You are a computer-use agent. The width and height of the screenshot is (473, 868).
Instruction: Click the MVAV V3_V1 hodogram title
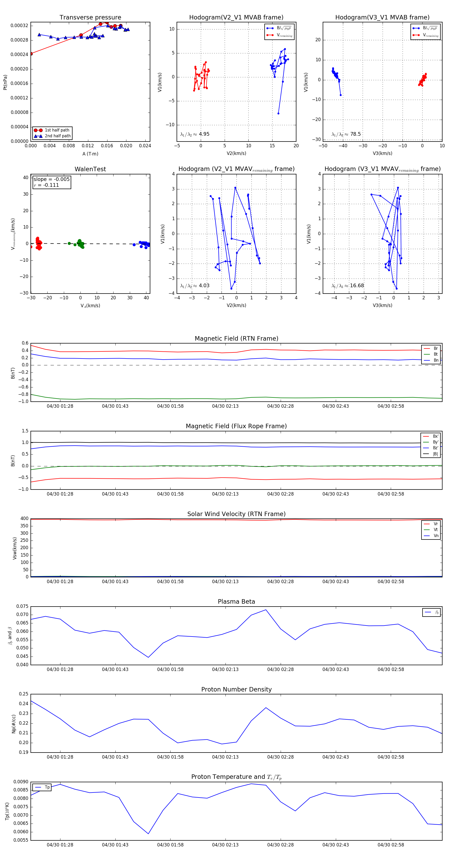pyautogui.click(x=382, y=169)
